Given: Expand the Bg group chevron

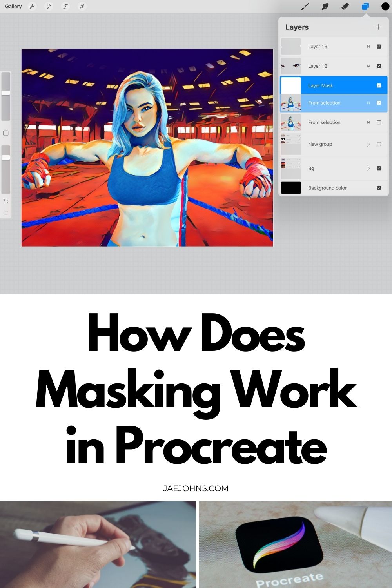Looking at the screenshot, I should pos(368,168).
